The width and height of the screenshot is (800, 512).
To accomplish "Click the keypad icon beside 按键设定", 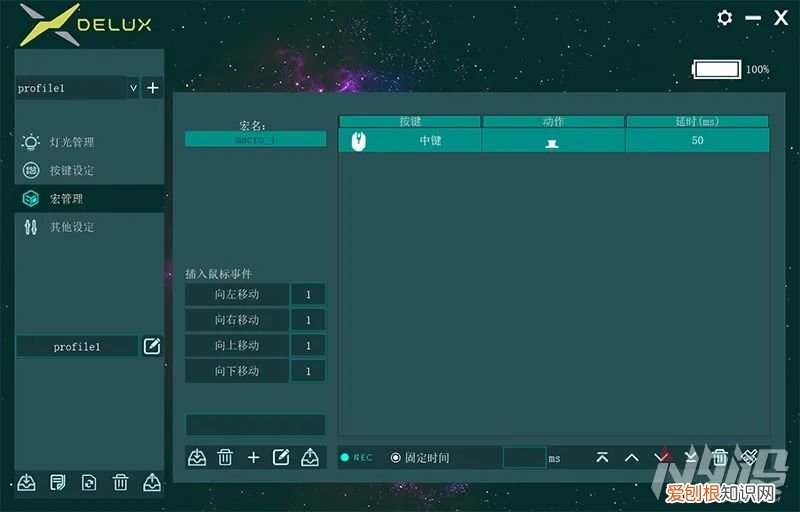I will (31, 170).
